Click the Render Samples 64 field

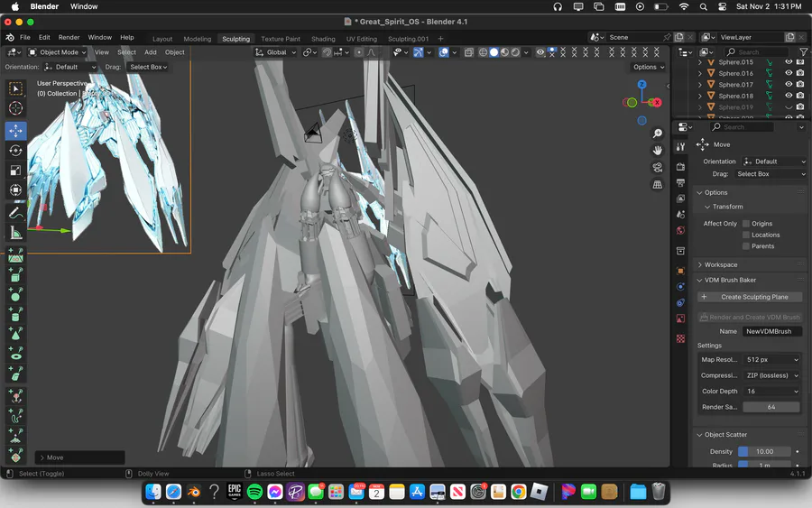pyautogui.click(x=771, y=407)
